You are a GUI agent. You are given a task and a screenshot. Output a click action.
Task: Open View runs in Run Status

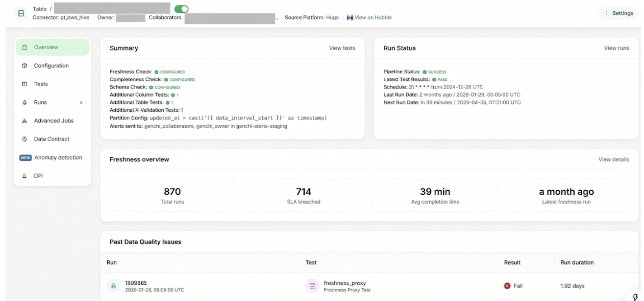616,48
